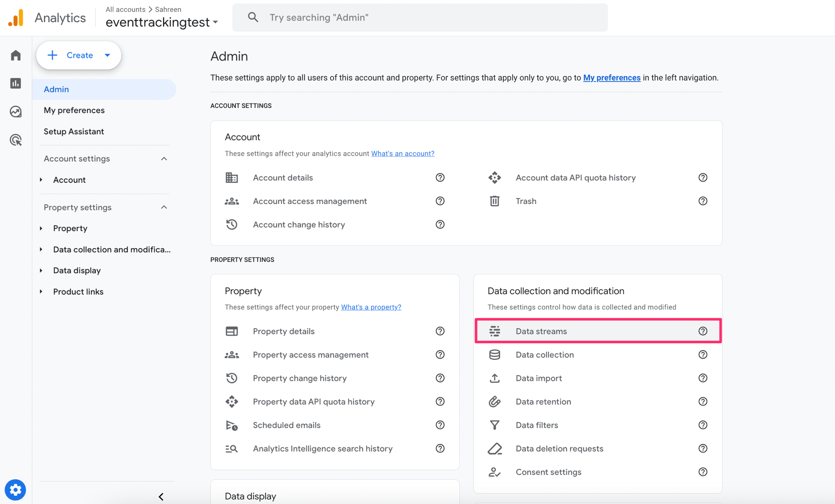Collapse the Account settings section
The image size is (835, 504).
[x=164, y=159]
